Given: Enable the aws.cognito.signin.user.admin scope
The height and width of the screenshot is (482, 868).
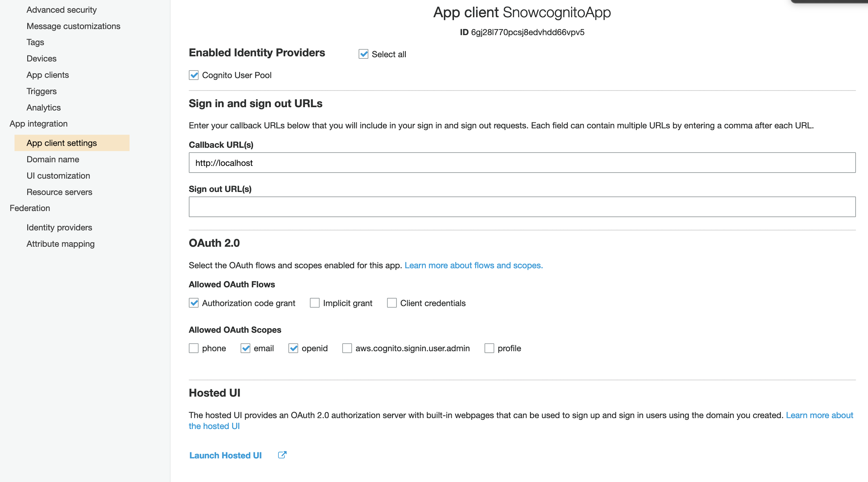Looking at the screenshot, I should [x=347, y=348].
